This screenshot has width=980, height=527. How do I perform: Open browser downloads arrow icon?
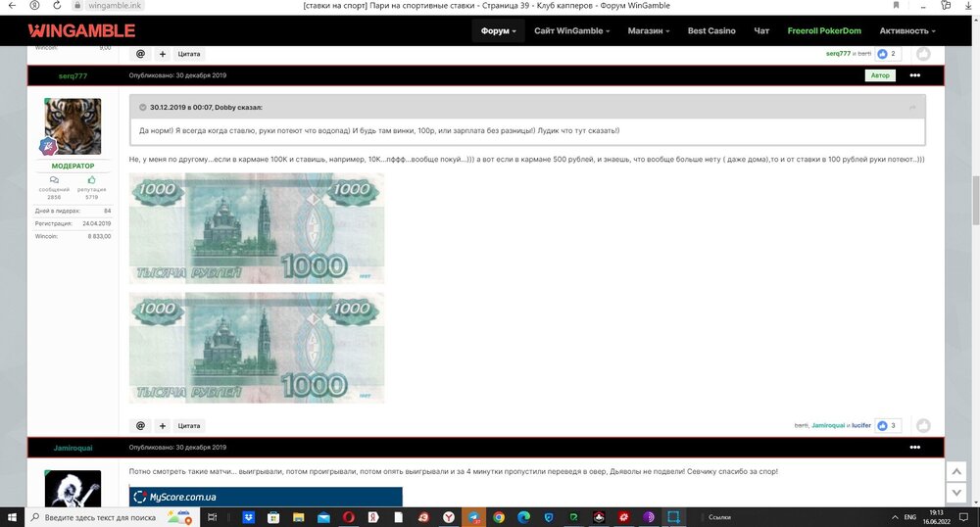pos(968,5)
